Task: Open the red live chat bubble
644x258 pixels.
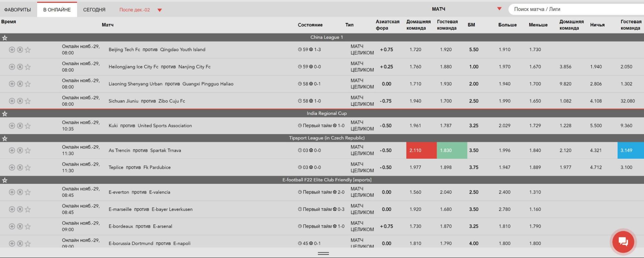Action: pyautogui.click(x=623, y=242)
